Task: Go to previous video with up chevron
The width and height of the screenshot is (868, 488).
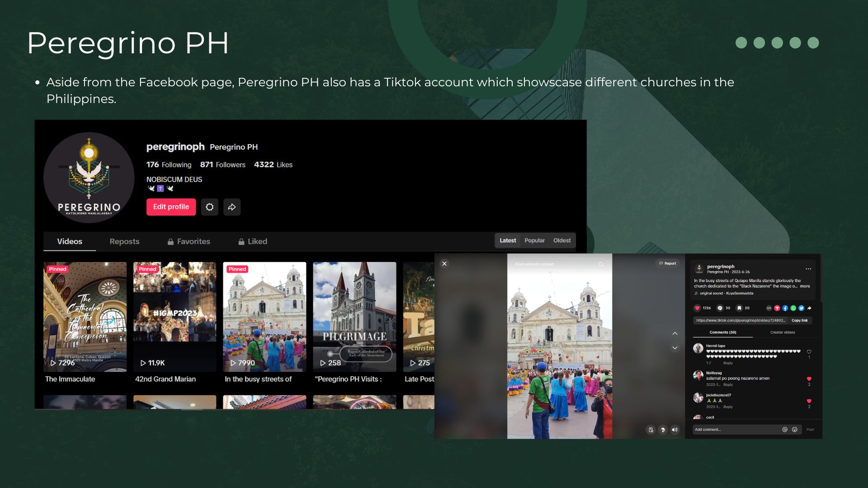Action: [675, 333]
